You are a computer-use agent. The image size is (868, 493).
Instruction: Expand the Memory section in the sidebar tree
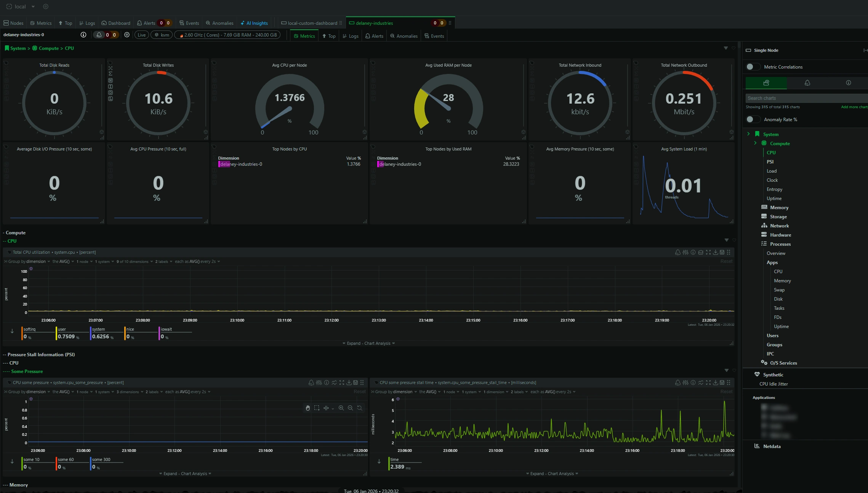(778, 207)
